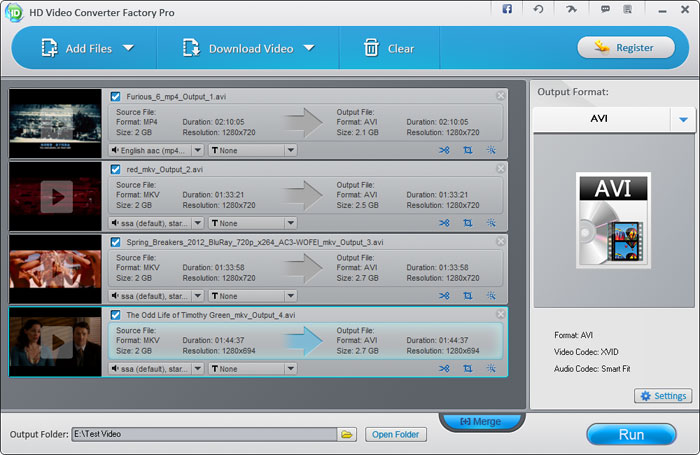
Task: Click the HD Video Converter app logo
Action: pyautogui.click(x=13, y=13)
